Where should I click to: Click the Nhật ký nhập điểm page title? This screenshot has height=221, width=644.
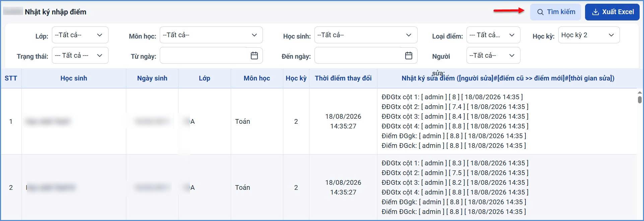[x=56, y=12]
